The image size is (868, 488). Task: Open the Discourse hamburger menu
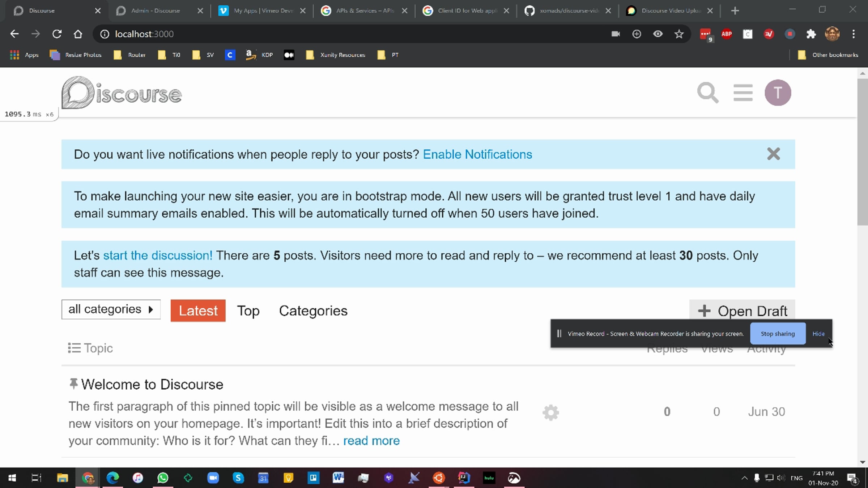pyautogui.click(x=743, y=93)
